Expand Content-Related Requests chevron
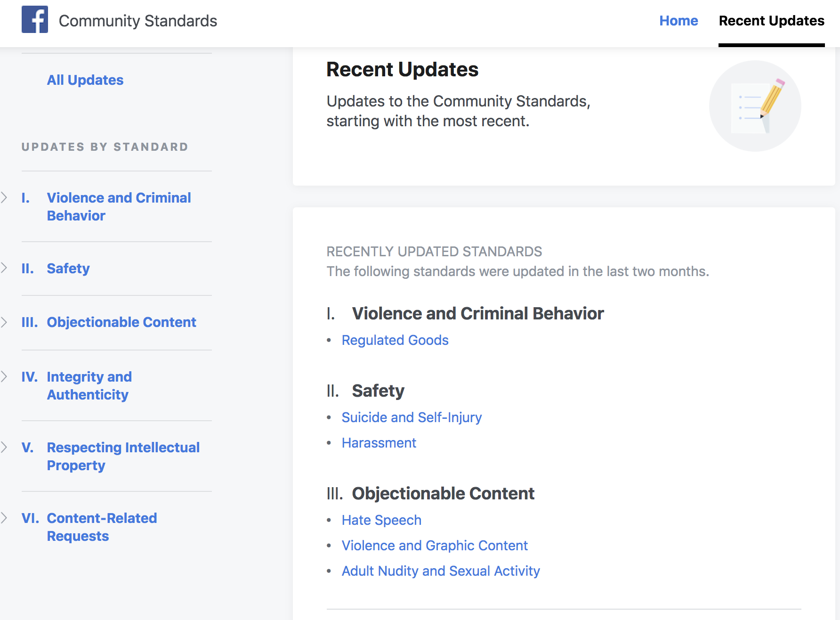Screen dimensions: 840x620 4,518
